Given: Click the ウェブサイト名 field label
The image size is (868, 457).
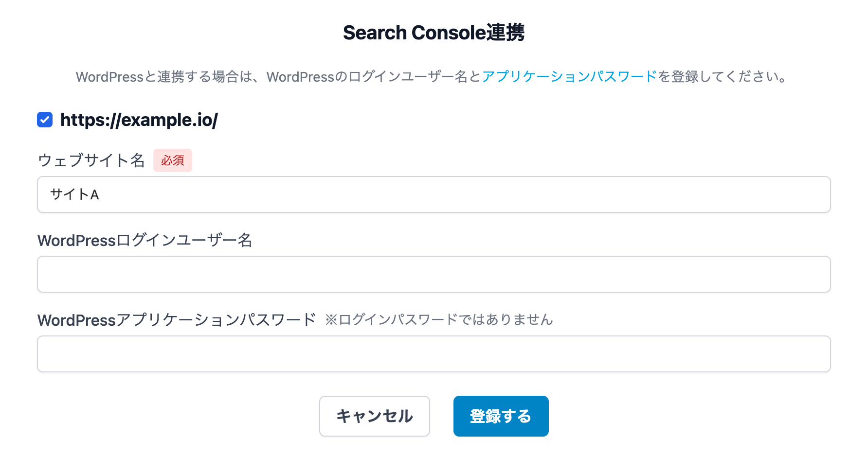Looking at the screenshot, I should point(91,160).
